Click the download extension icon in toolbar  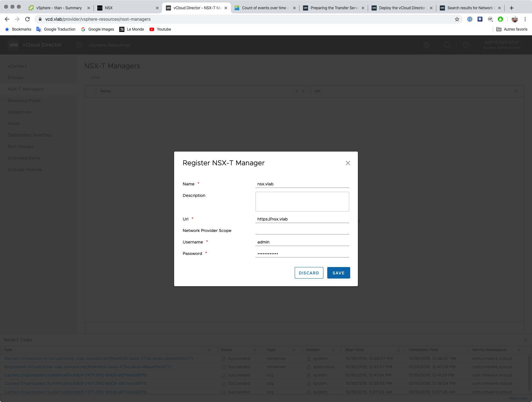pos(480,19)
